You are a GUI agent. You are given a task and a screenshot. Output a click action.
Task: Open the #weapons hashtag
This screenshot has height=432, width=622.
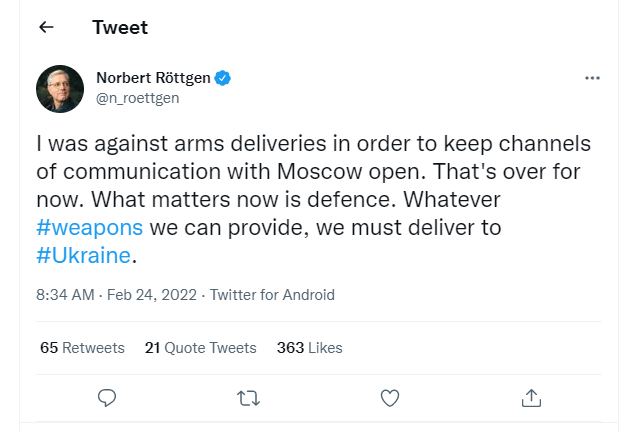point(89,227)
